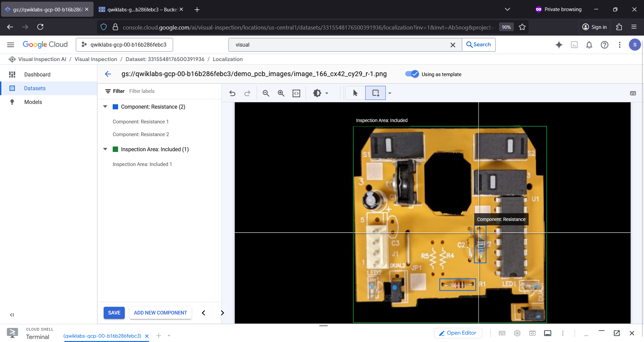Screen dimensions: 644x342
Task: Go back to dataset with arrow
Action: click(x=108, y=74)
